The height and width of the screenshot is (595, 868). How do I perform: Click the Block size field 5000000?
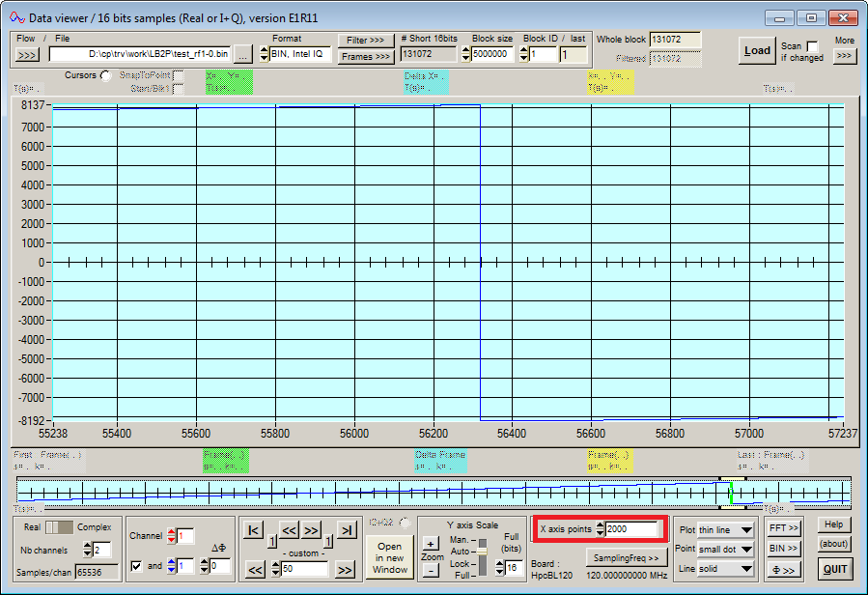(x=492, y=54)
